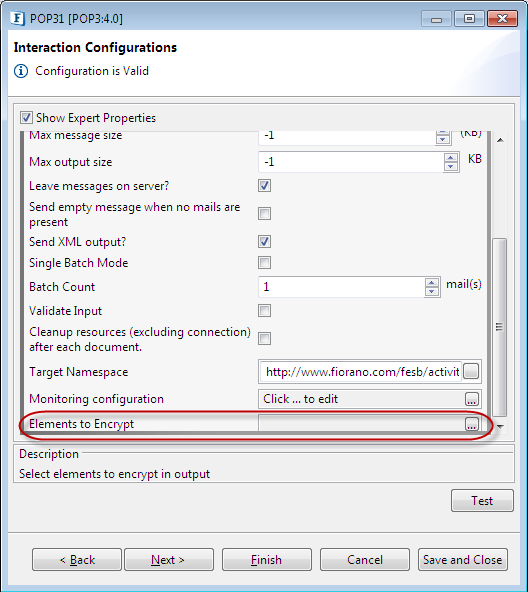This screenshot has height=592, width=528.
Task: Decrease the Max output size value
Action: tap(450, 166)
